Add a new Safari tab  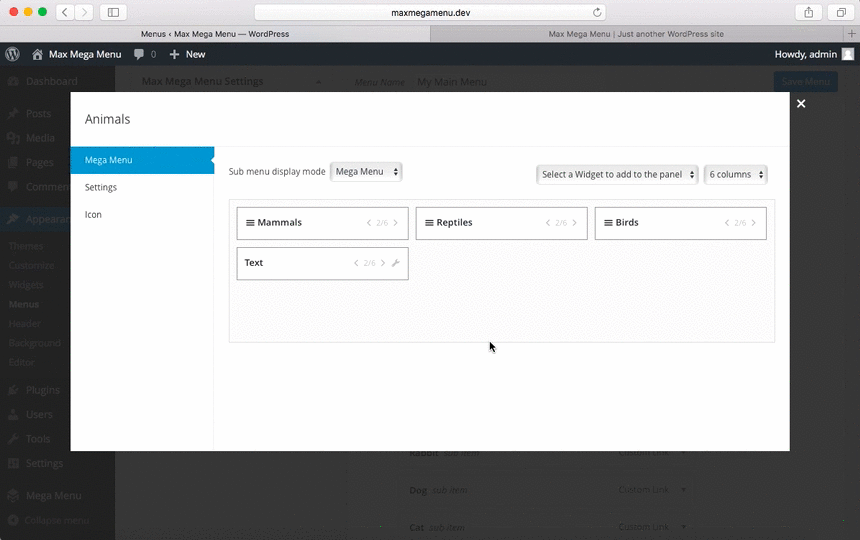click(851, 34)
